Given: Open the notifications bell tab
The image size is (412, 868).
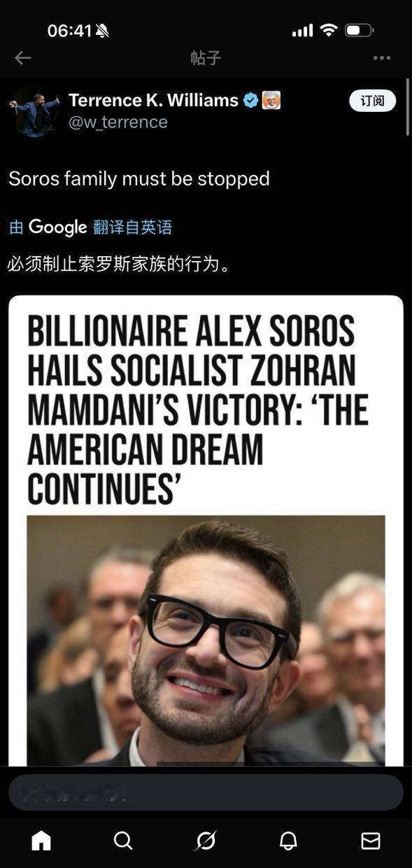Looking at the screenshot, I should click(288, 841).
